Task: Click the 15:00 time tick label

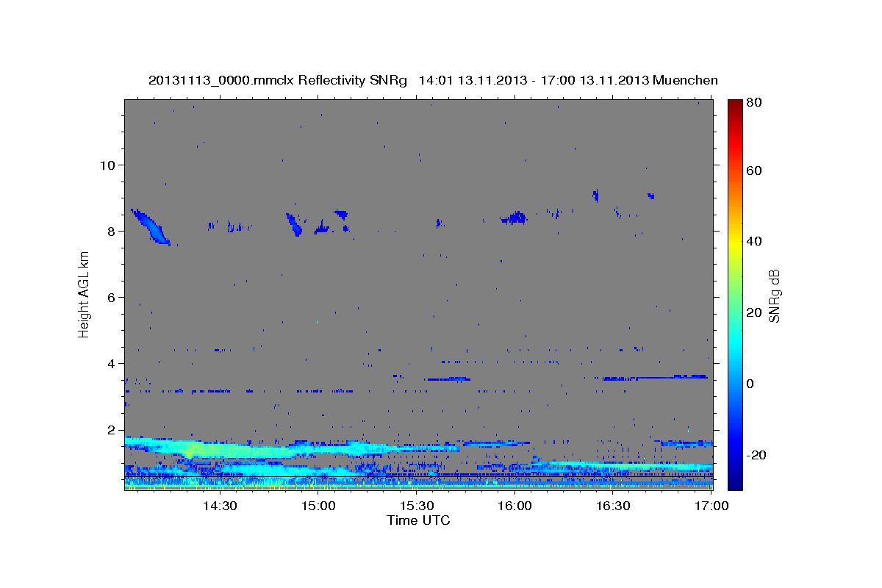Action: [x=318, y=506]
